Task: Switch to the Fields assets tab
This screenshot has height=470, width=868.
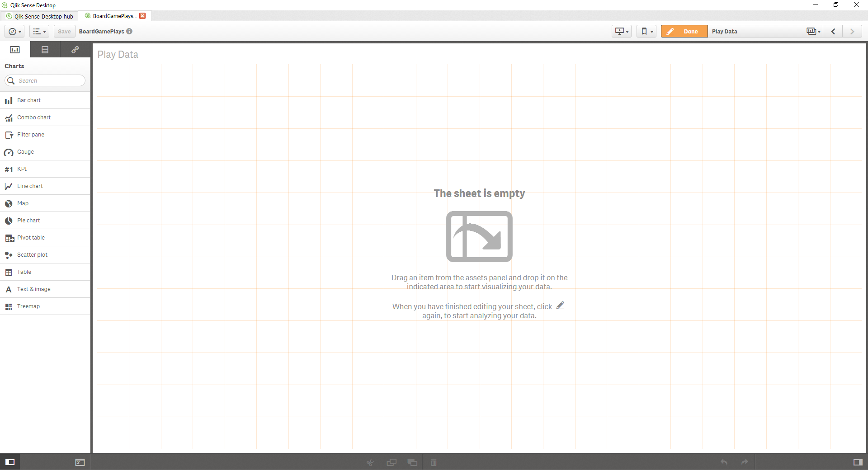Action: 45,50
